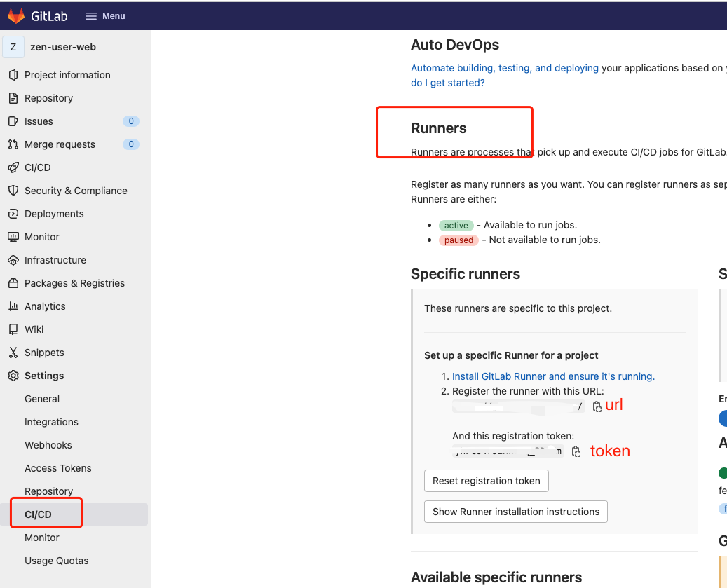Click the Project information sidebar icon
727x588 pixels.
[x=13, y=75]
